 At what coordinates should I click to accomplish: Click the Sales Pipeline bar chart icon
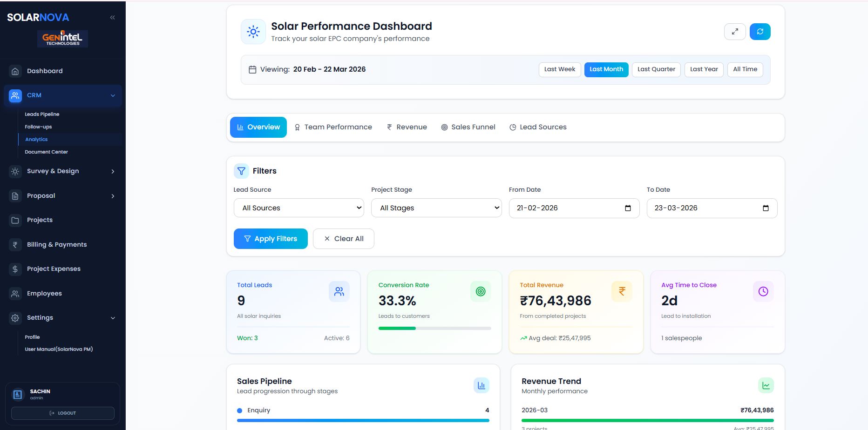[481, 385]
